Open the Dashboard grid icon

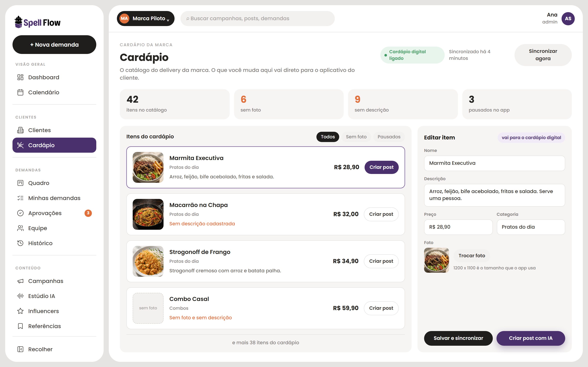point(20,77)
